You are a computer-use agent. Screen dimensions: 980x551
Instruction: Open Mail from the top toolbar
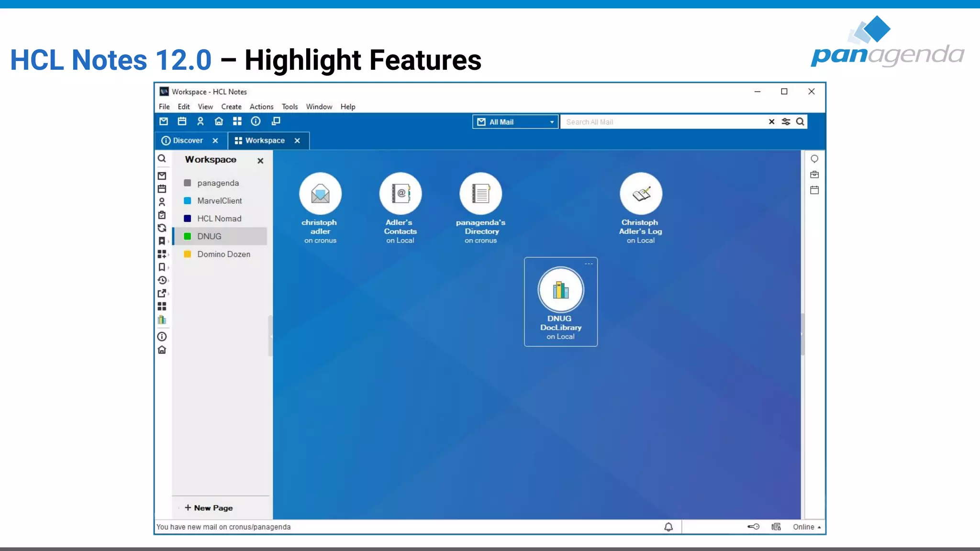coord(164,121)
